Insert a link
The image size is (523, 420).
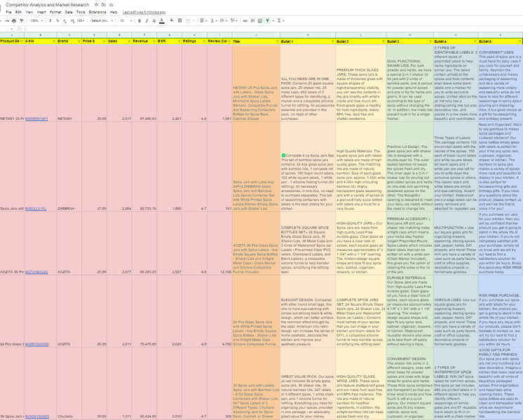(x=245, y=20)
